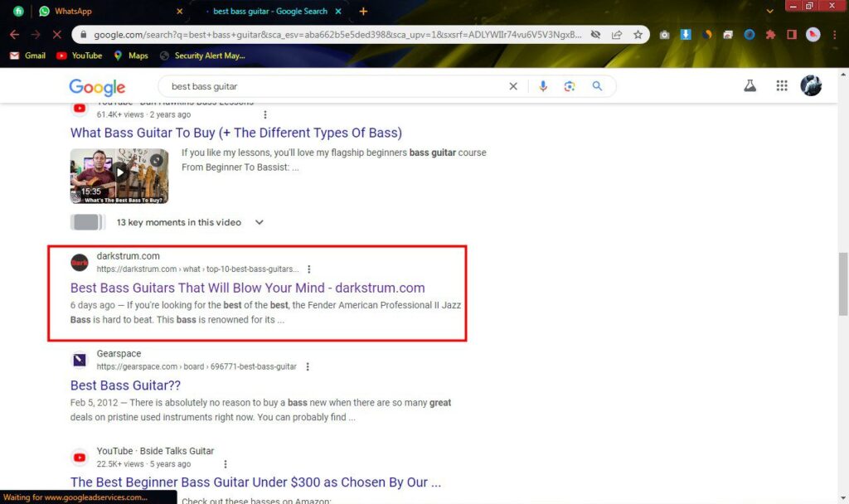This screenshot has width=849, height=504.
Task: Open the Google account avatar
Action: click(811, 85)
